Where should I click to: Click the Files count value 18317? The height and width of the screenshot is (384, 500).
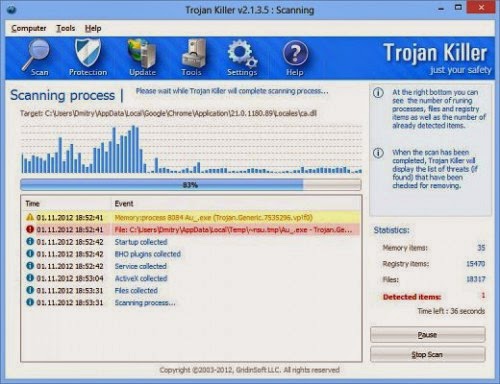tap(475, 279)
